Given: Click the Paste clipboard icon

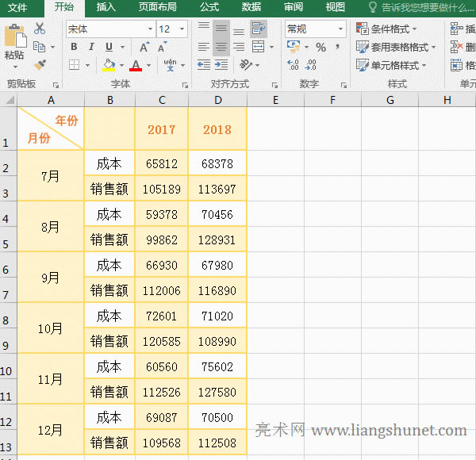Looking at the screenshot, I should click(14, 38).
